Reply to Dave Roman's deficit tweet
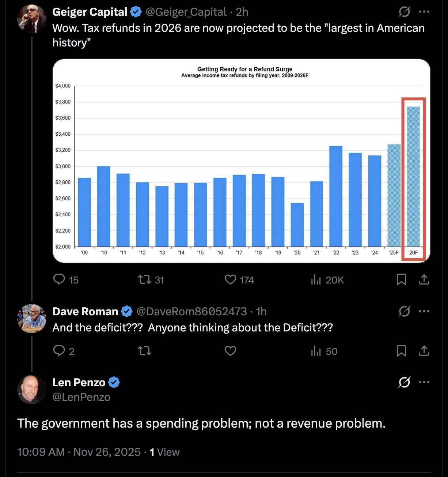 coord(59,351)
